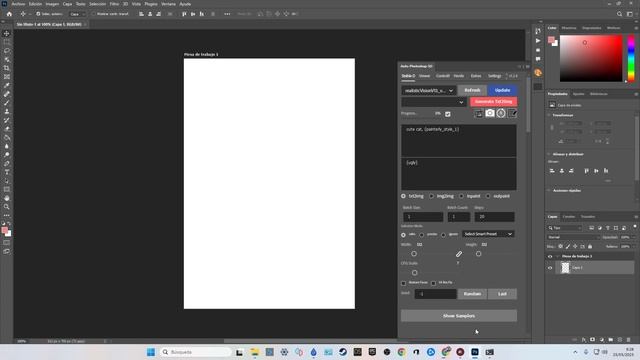Viewport: 640px width, 360px height.
Task: Enable the Restore Faces checkbox
Action: 404,283
